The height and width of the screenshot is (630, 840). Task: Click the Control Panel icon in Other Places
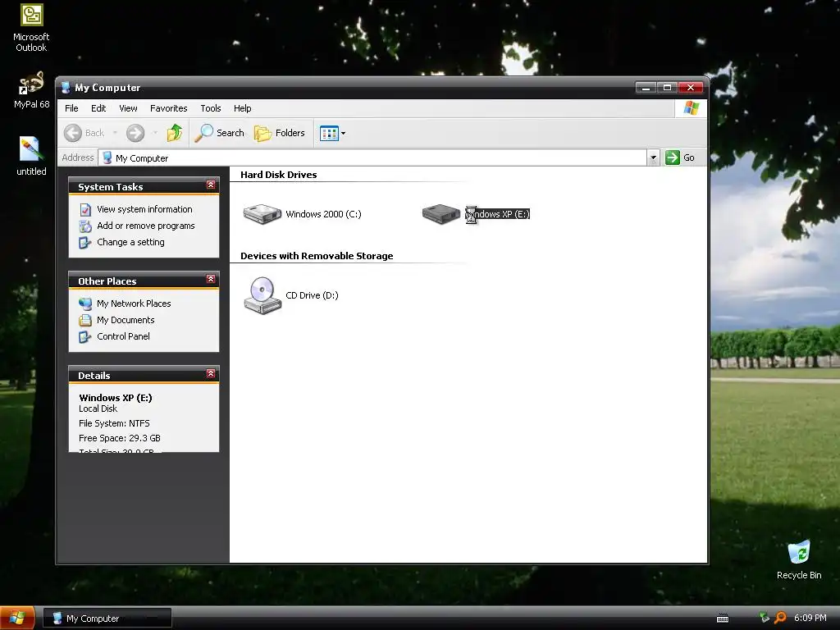(x=85, y=337)
